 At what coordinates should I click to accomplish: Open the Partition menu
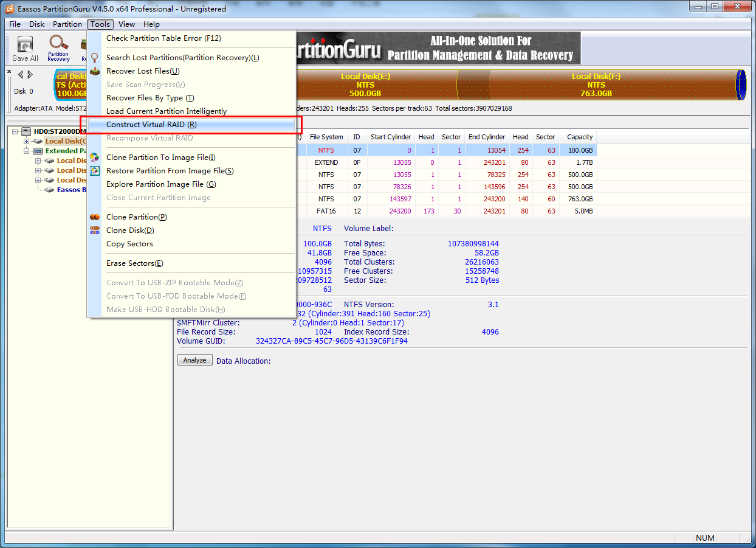(x=67, y=24)
